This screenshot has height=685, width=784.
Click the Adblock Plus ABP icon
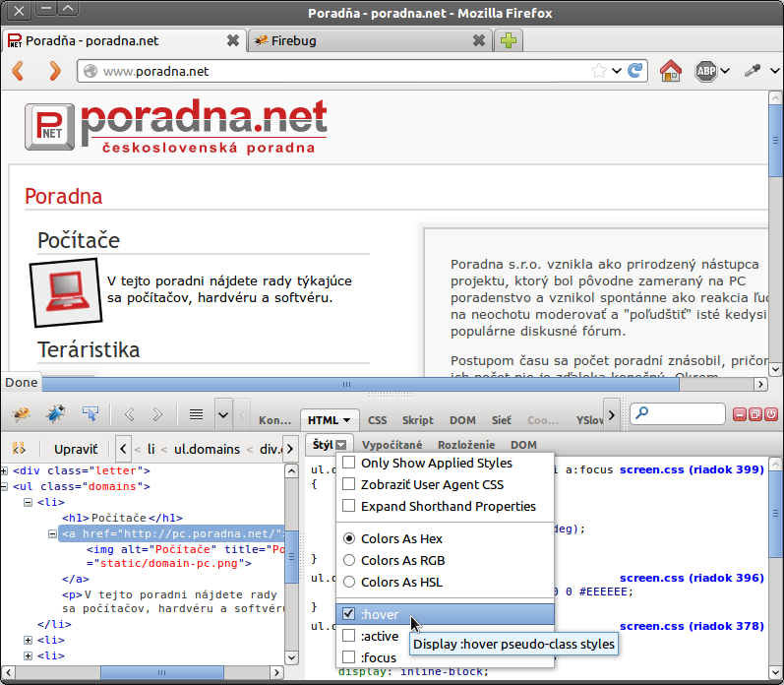pyautogui.click(x=705, y=71)
